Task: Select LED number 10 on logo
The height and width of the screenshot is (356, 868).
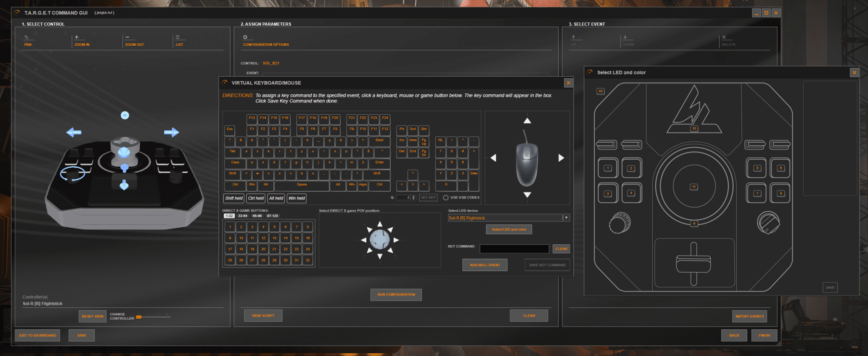Action: pyautogui.click(x=694, y=129)
